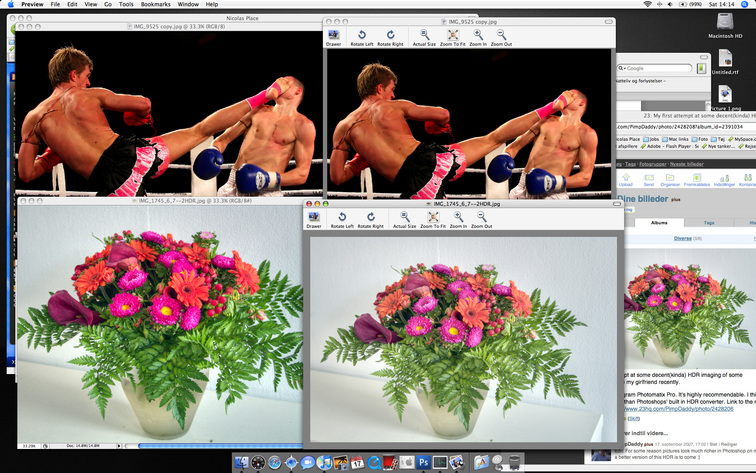Screen dimensions: 756x473
Task: Click the Fotogrupper link in Safari
Action: point(653,164)
